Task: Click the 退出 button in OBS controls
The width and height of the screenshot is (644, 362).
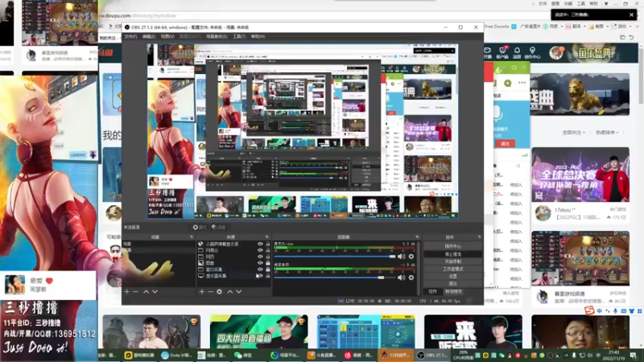Action: click(x=452, y=284)
